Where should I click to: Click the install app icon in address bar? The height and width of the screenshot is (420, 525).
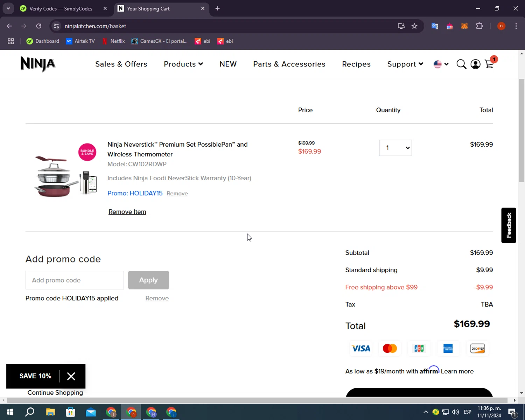click(x=401, y=26)
